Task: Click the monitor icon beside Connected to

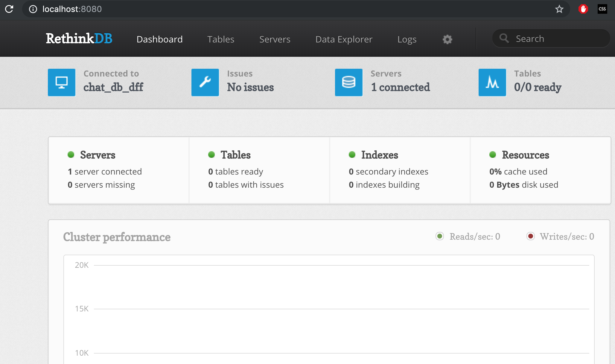Action: point(62,82)
